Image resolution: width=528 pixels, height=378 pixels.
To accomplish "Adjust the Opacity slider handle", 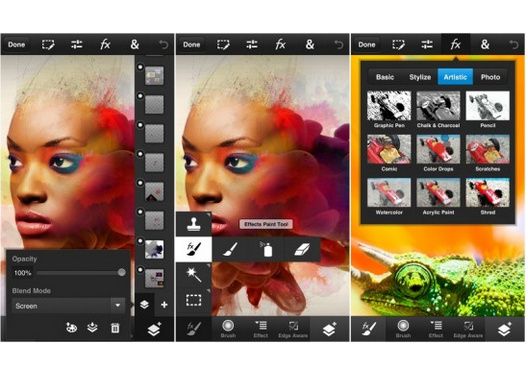I will (x=122, y=272).
